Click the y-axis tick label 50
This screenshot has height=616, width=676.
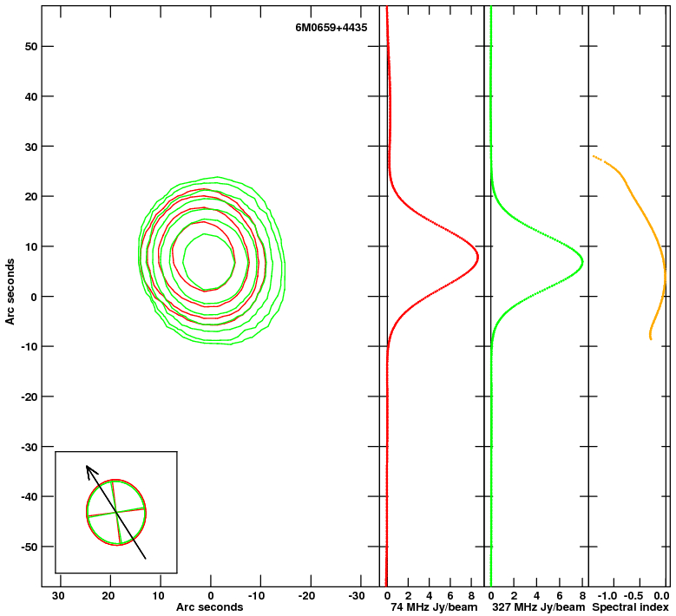click(x=31, y=46)
